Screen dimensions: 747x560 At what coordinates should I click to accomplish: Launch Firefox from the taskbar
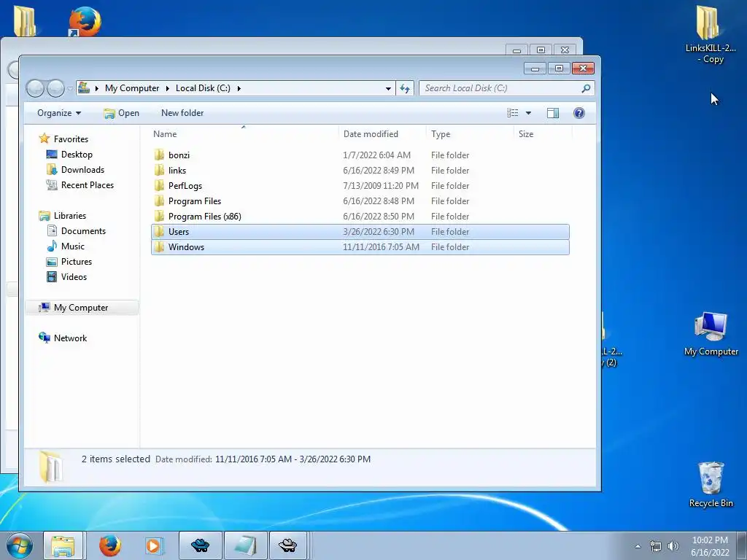click(x=110, y=545)
